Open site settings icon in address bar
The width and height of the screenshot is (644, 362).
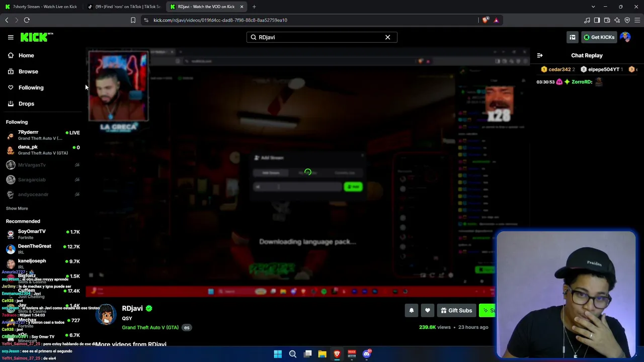(x=146, y=20)
